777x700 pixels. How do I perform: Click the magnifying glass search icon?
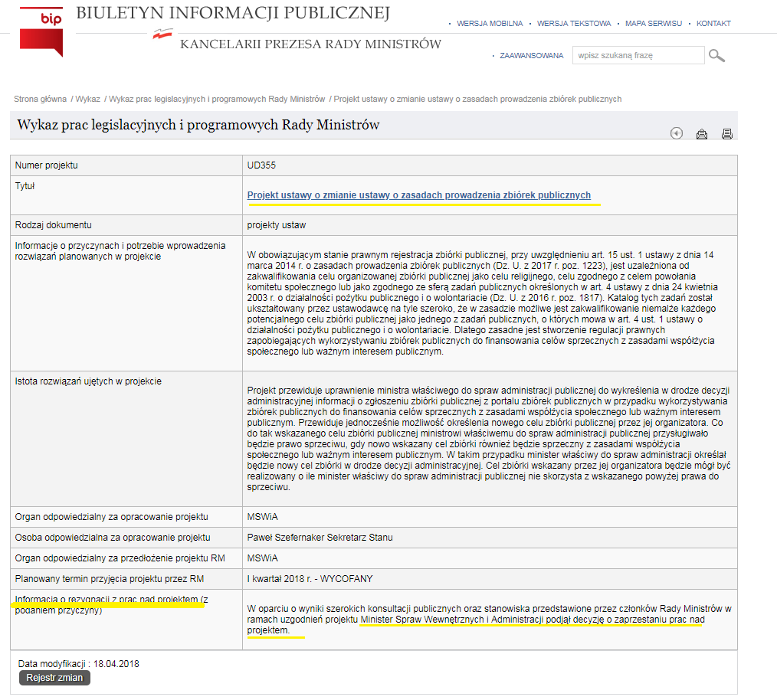click(x=716, y=55)
